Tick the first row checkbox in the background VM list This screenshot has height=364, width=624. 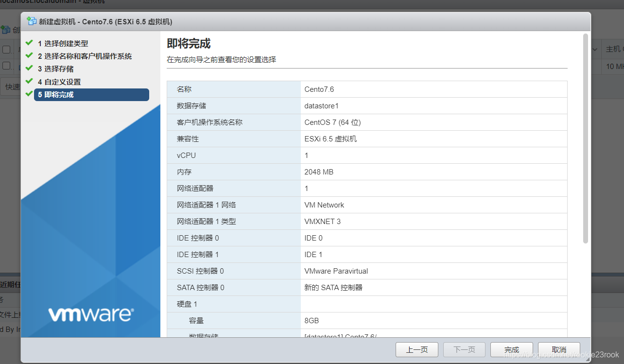[x=6, y=66]
